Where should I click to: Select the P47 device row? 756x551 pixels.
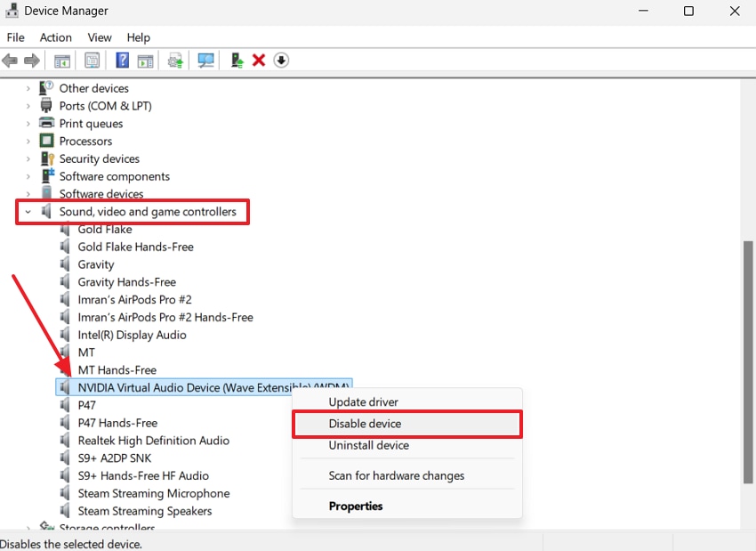point(87,405)
